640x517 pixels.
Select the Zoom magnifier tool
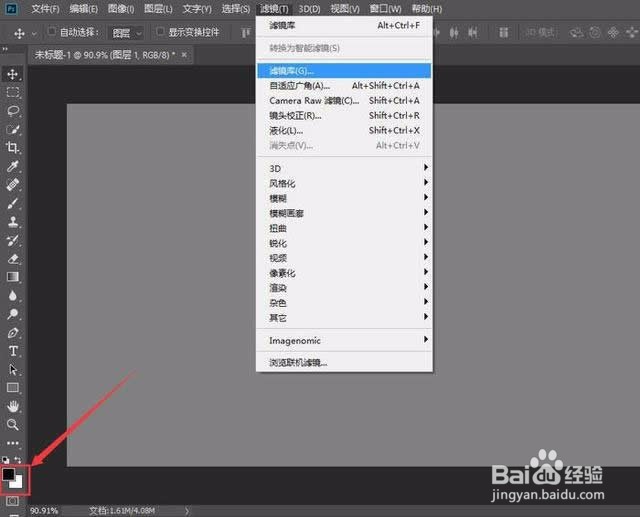[x=13, y=425]
